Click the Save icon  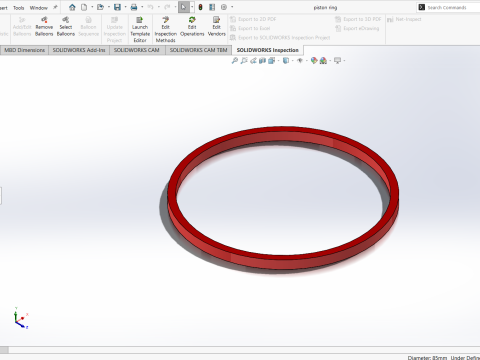tap(117, 7)
